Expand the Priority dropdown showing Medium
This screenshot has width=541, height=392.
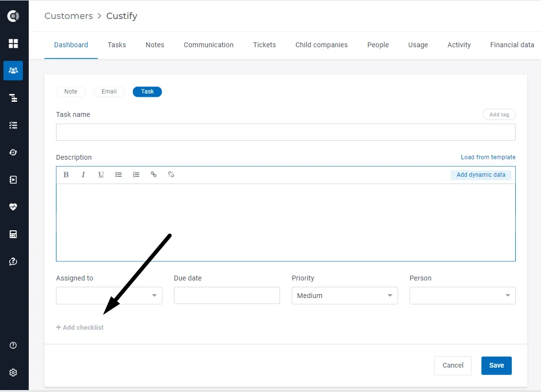(345, 296)
